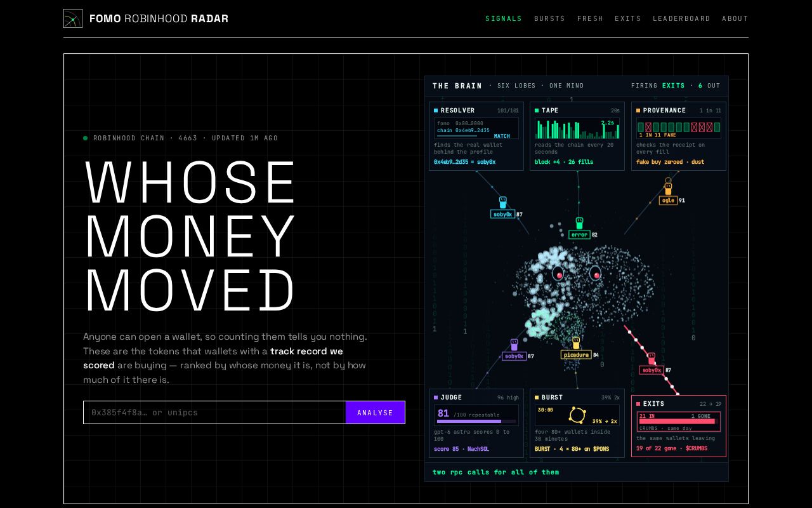The width and height of the screenshot is (812, 508).
Task: Click the Tape green square marker
Action: [x=537, y=110]
